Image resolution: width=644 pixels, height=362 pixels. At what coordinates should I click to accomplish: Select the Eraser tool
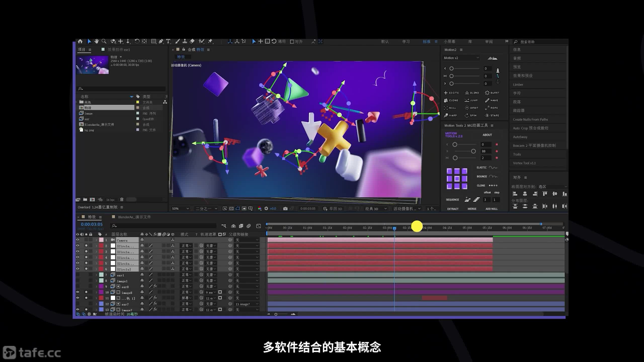[192, 41]
